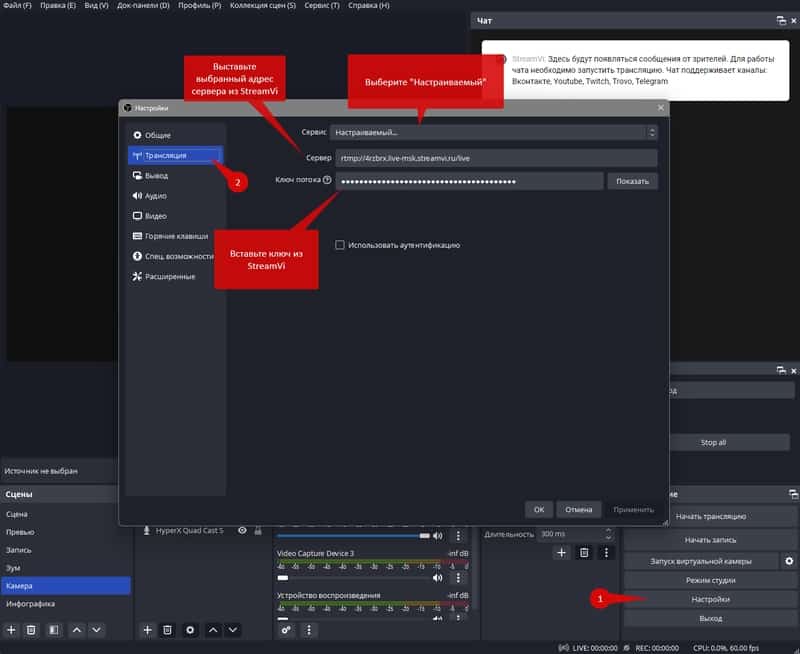Remove source using the Sources trash icon
The width and height of the screenshot is (800, 654).
[x=167, y=630]
